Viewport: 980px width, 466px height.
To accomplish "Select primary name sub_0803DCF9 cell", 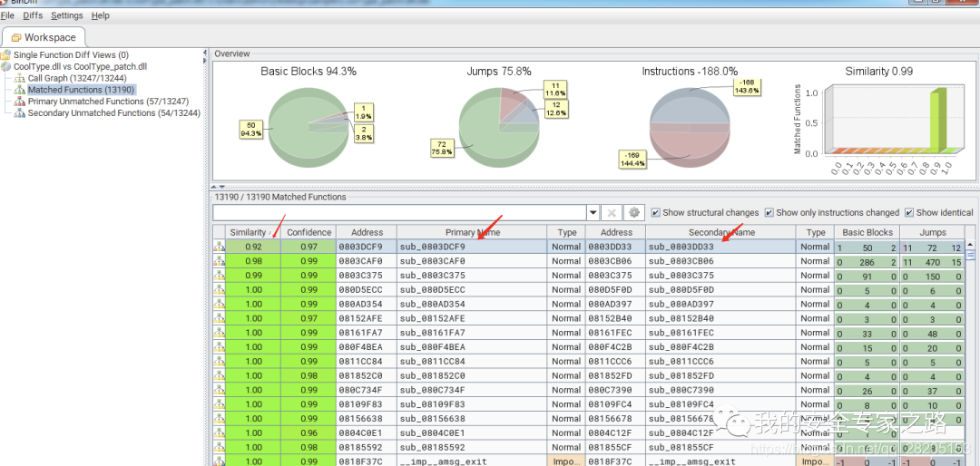I will point(473,247).
